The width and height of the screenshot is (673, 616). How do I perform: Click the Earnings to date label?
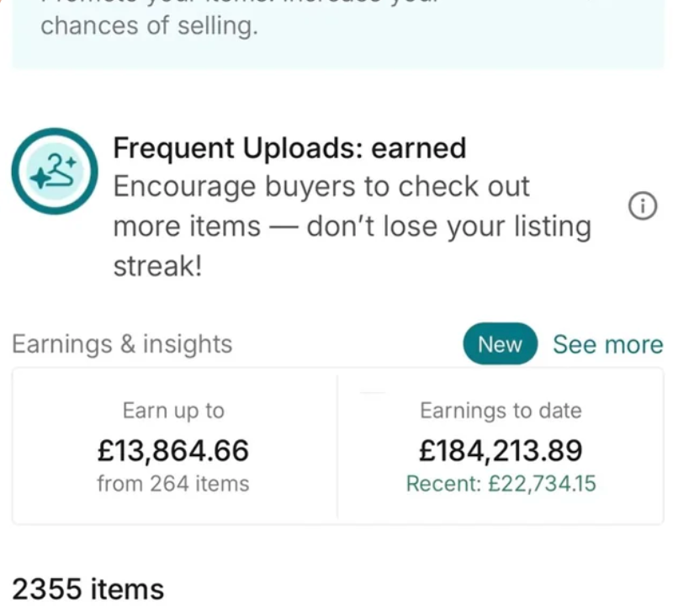click(501, 411)
